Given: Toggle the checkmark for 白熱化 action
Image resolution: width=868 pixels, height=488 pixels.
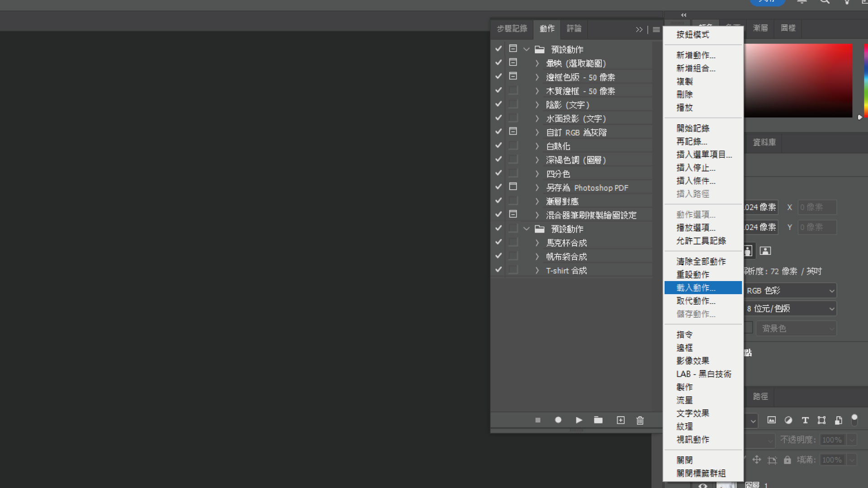Looking at the screenshot, I should click(498, 145).
